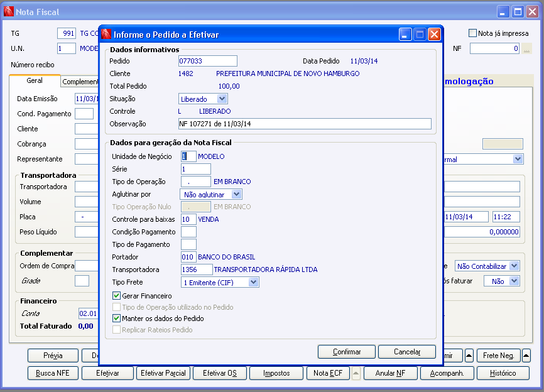Expand the Aglutinar por dropdown

[237, 194]
